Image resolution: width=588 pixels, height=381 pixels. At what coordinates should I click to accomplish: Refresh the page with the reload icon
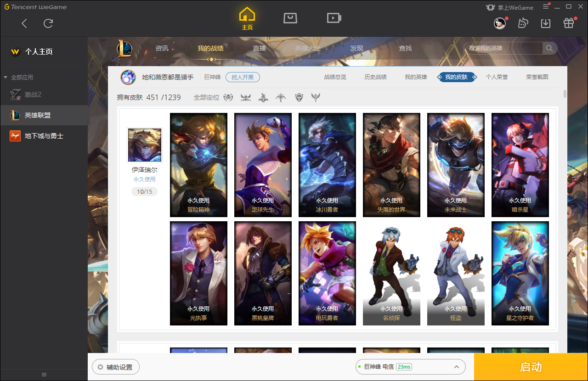48,23
